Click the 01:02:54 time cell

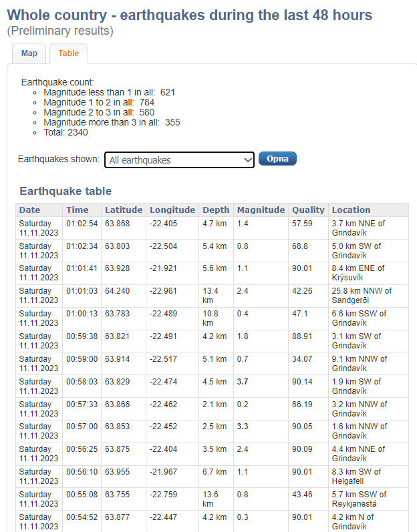tap(82, 224)
